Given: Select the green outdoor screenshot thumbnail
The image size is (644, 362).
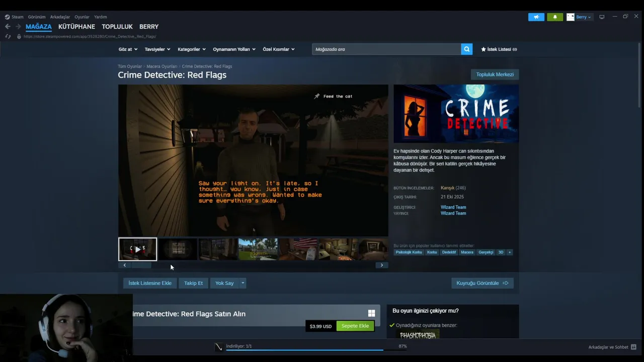Looking at the screenshot, I should pos(258,249).
